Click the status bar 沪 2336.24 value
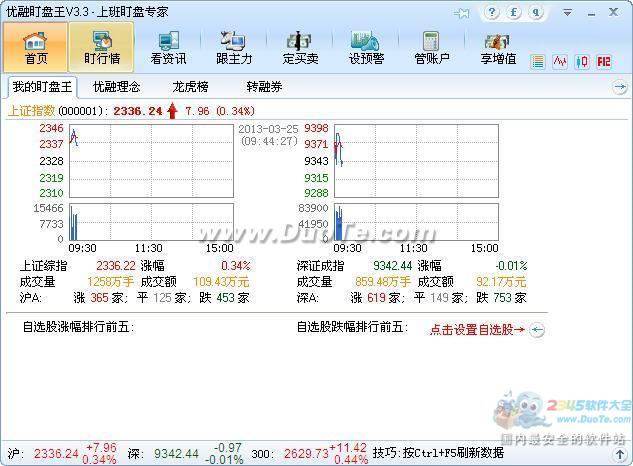Screen dimensions: 633x466 point(56,454)
